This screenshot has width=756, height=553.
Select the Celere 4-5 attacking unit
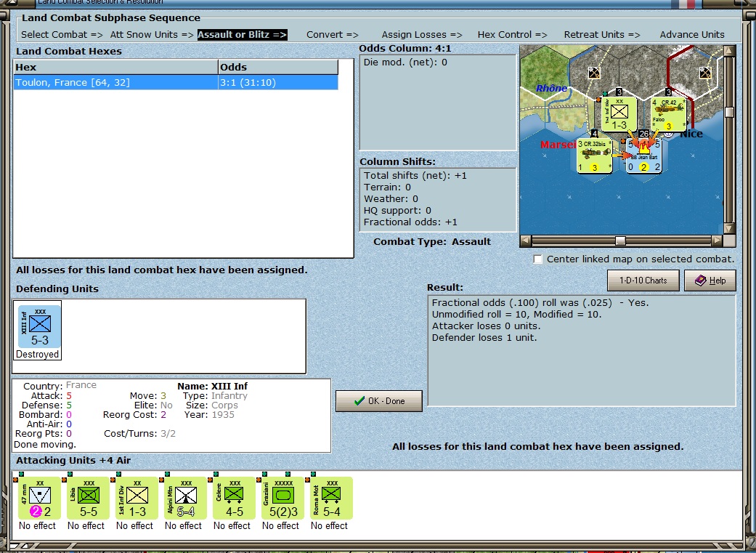[x=235, y=498]
